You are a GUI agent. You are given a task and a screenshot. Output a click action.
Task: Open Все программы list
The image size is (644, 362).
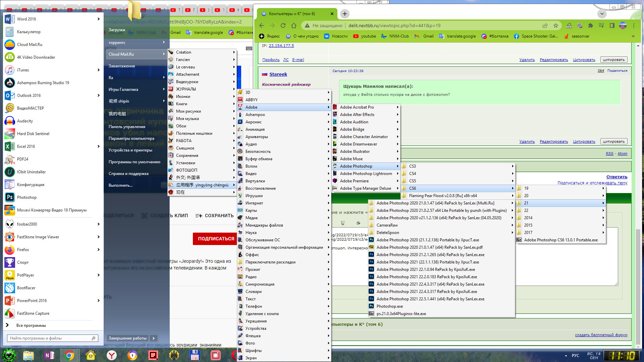[31, 325]
